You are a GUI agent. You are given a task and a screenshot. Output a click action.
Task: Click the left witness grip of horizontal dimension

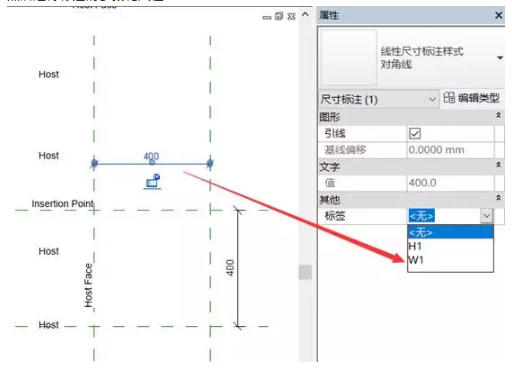[x=94, y=163]
